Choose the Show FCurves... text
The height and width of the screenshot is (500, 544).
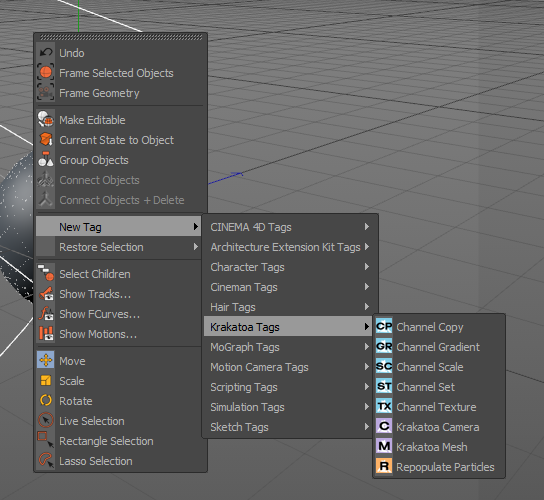(x=100, y=314)
